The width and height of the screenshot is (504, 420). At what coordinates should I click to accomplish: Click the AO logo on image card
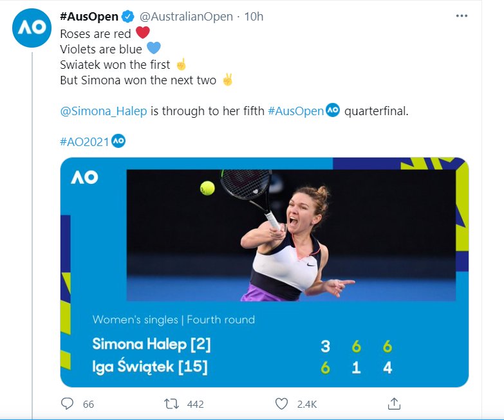84,178
